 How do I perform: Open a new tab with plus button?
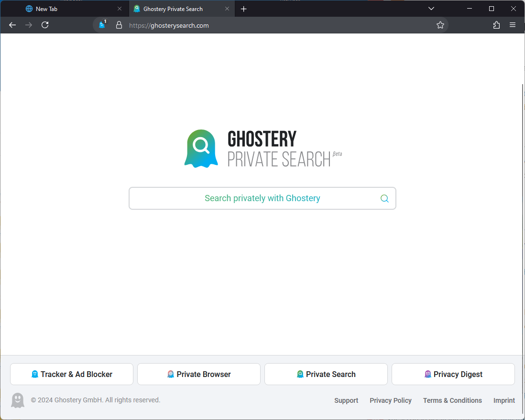click(244, 9)
